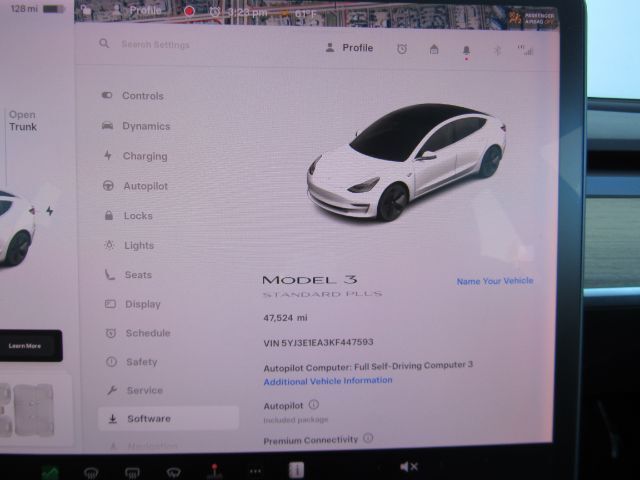Select Dynamics in the settings sidebar
The image size is (640, 480).
(145, 126)
